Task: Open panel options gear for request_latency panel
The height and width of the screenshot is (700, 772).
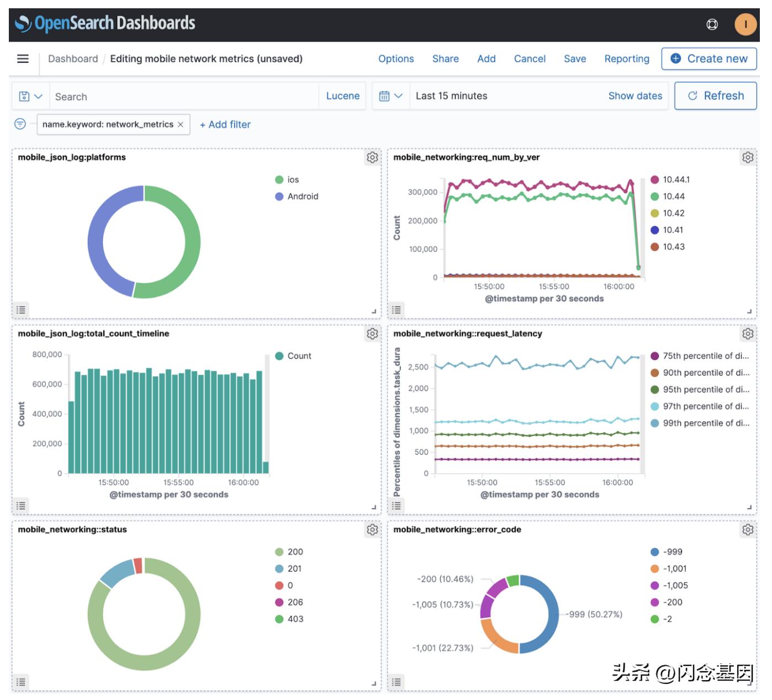Action: pos(748,333)
